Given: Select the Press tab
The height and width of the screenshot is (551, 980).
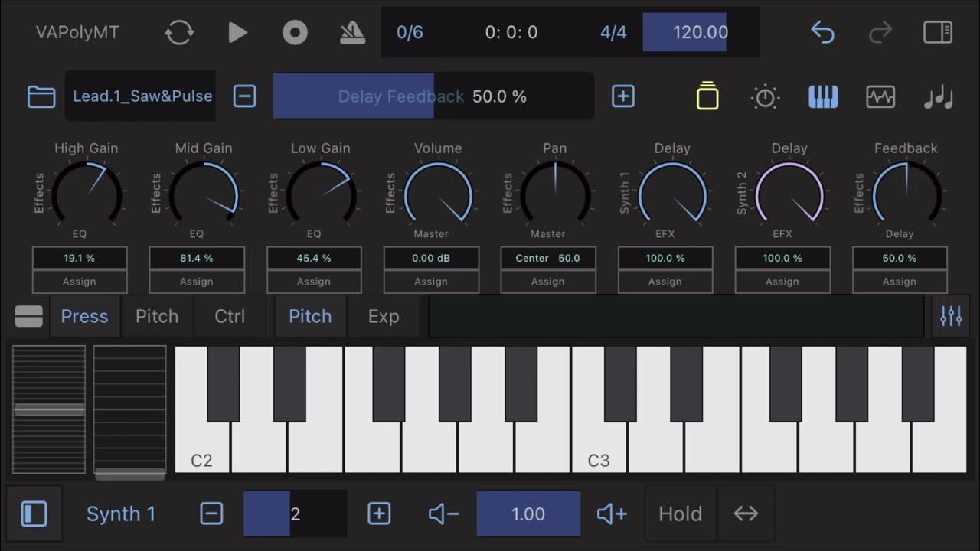Looking at the screenshot, I should click(x=84, y=316).
